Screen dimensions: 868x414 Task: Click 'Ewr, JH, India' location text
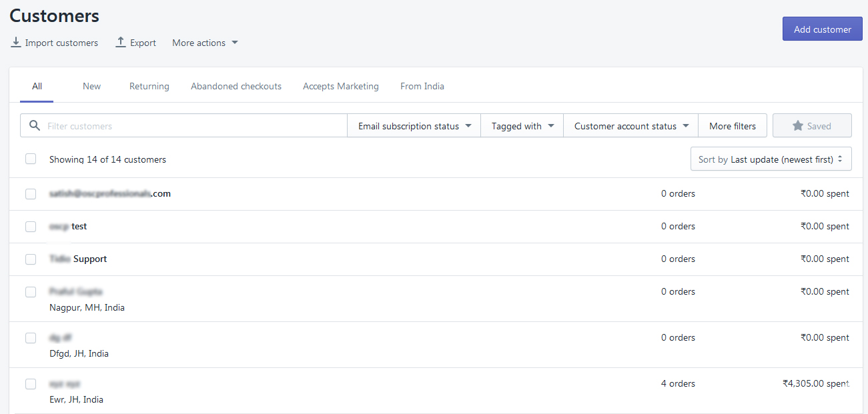click(x=76, y=400)
